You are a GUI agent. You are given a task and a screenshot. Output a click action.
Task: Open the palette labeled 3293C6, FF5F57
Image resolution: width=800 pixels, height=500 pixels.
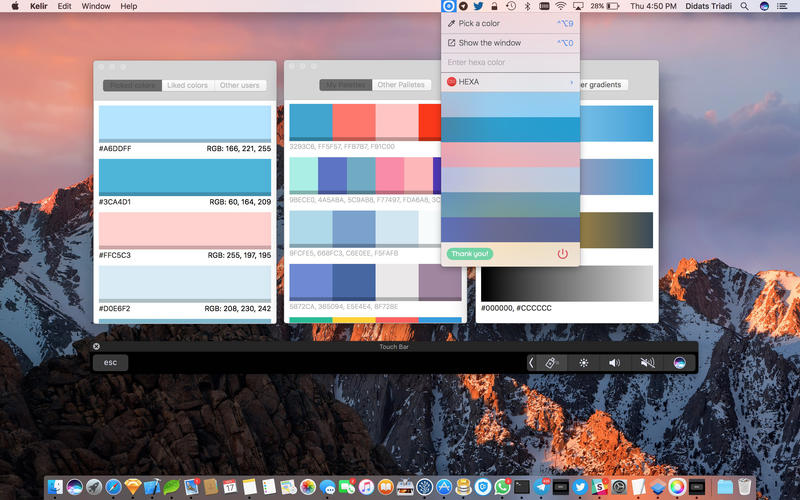[365, 122]
